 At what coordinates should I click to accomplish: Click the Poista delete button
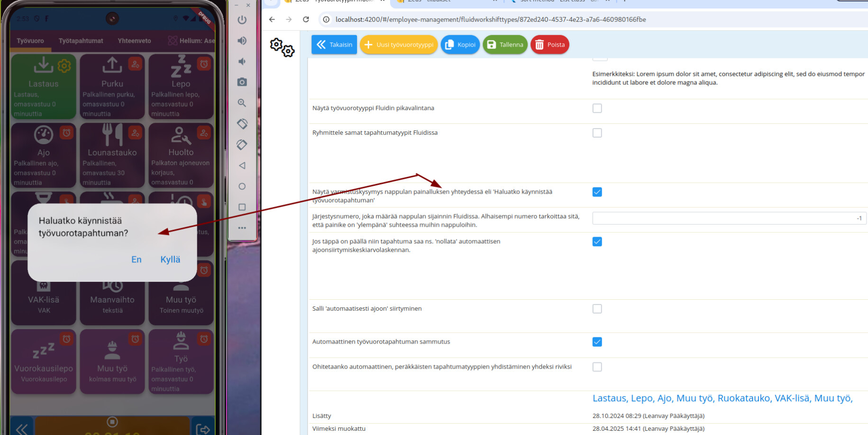coord(550,45)
